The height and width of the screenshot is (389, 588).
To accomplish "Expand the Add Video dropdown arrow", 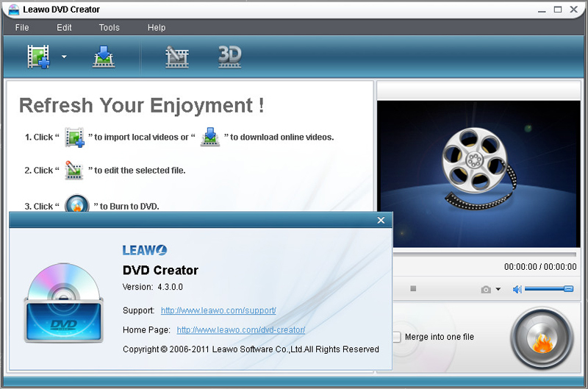I will coord(64,57).
